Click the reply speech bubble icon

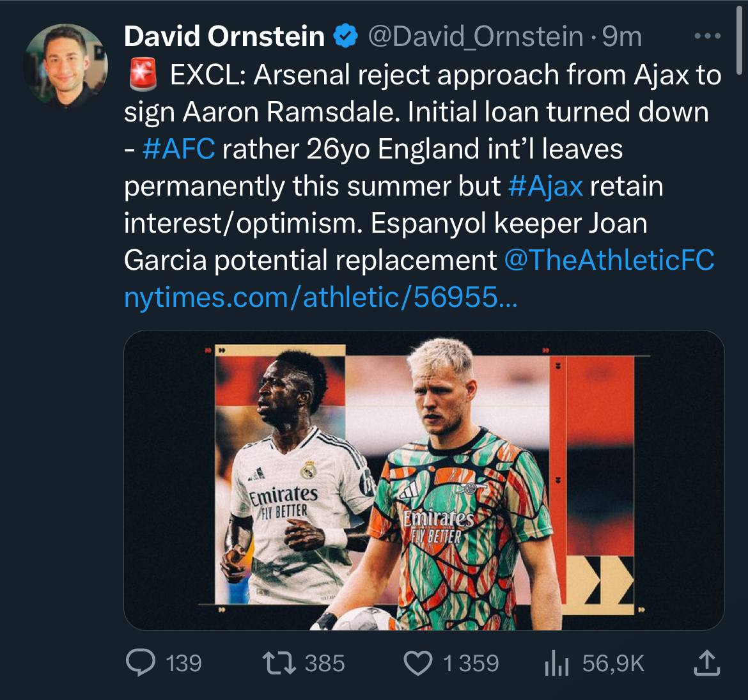(140, 663)
